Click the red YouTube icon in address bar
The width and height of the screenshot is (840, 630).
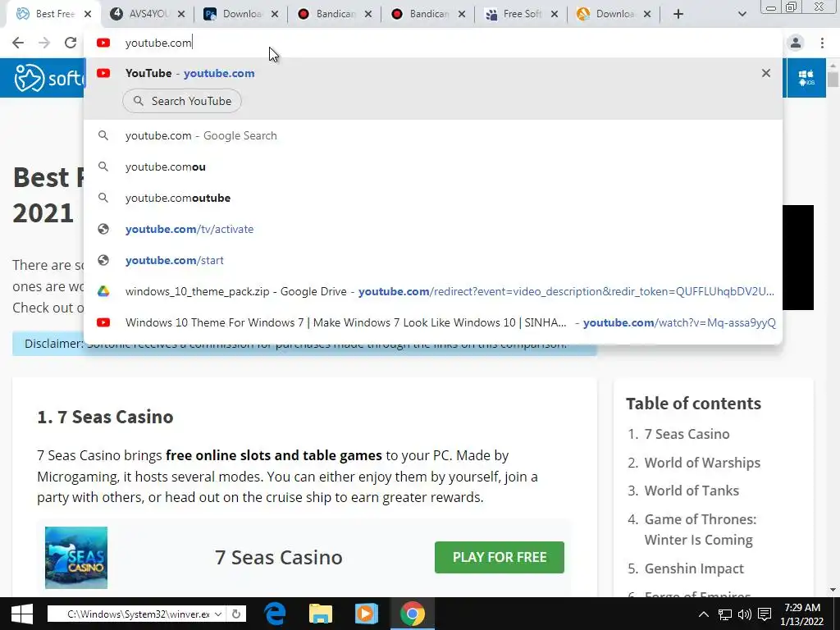coord(103,43)
